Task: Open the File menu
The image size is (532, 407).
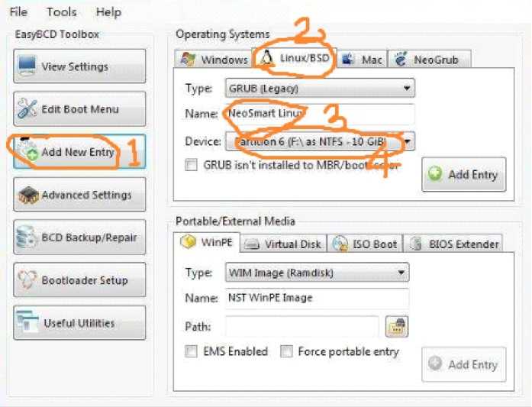Action: (18, 12)
